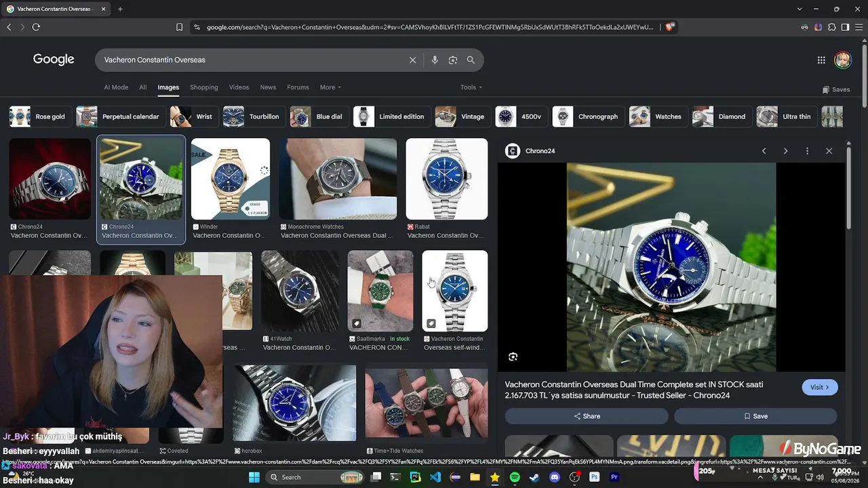Show the next image in preview panel

pos(786,151)
